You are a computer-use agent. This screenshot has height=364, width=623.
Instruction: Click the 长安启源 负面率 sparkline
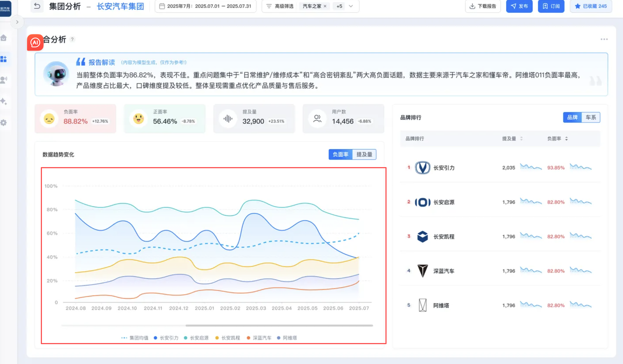581,201
